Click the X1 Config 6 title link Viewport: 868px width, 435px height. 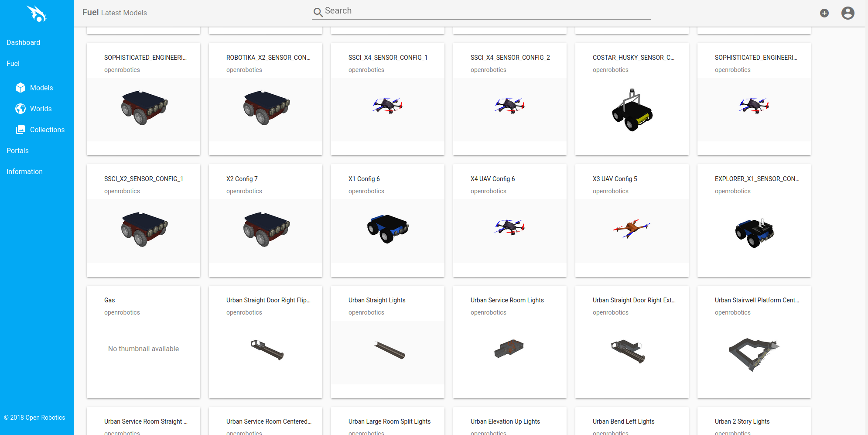tap(364, 179)
